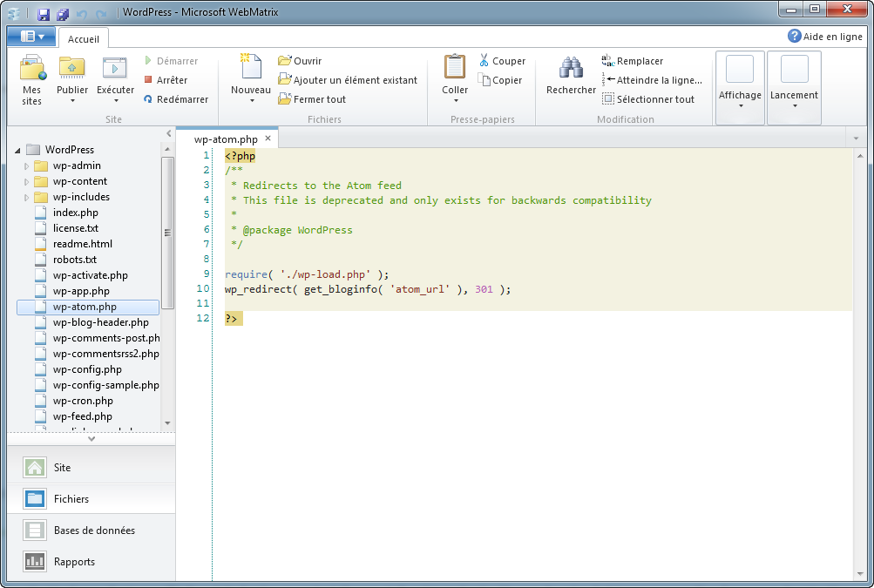Click the Mes sites icon
This screenshot has height=588, width=874.
[32, 68]
